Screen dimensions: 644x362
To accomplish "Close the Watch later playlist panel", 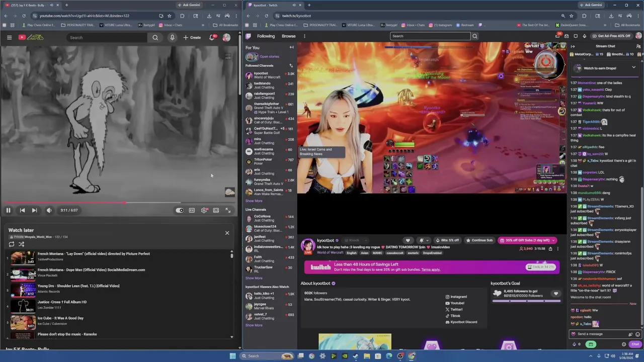I will pyautogui.click(x=227, y=233).
